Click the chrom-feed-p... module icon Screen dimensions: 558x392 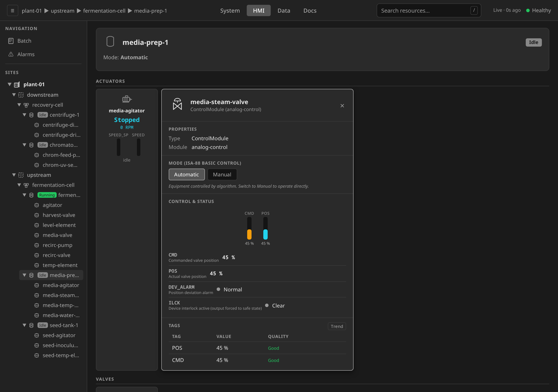[x=37, y=155]
